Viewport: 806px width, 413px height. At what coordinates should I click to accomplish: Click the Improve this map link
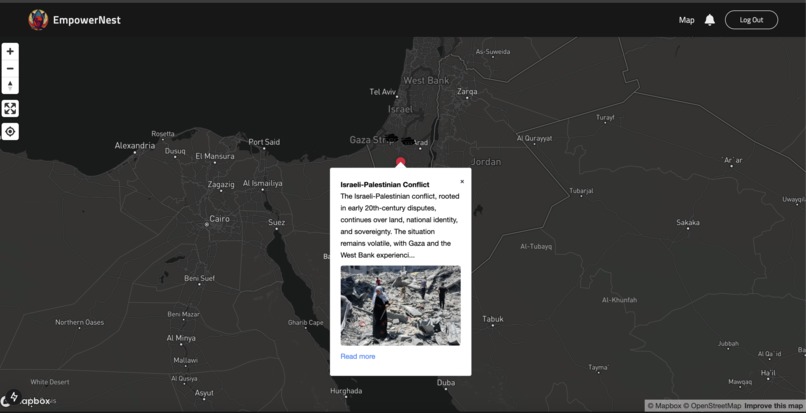point(773,406)
